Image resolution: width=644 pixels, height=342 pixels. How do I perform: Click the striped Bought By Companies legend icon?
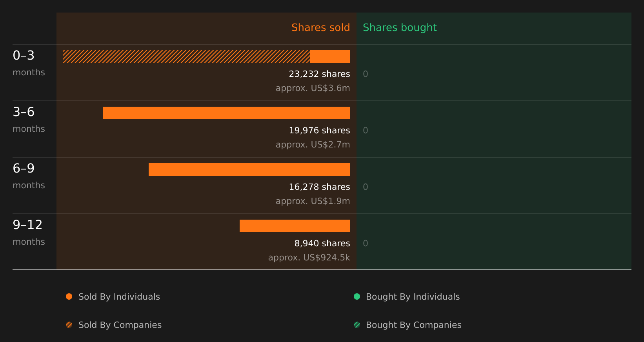tap(357, 325)
